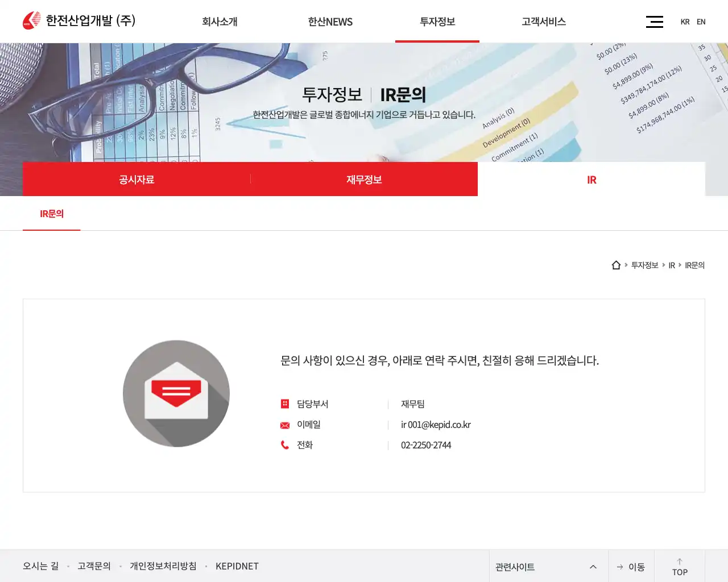Switch language to EN
728x582 pixels.
701,22
